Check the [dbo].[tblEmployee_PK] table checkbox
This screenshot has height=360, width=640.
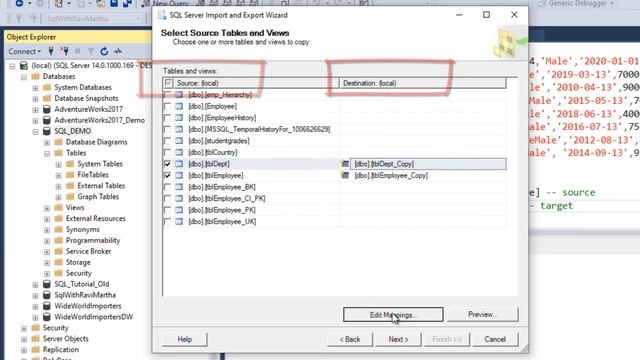coord(167,210)
